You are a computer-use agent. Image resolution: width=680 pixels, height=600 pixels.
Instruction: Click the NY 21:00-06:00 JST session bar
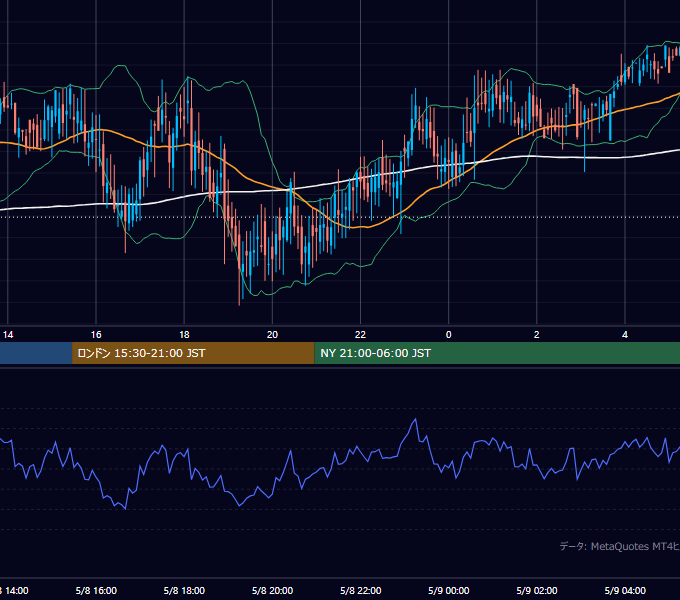pos(497,353)
